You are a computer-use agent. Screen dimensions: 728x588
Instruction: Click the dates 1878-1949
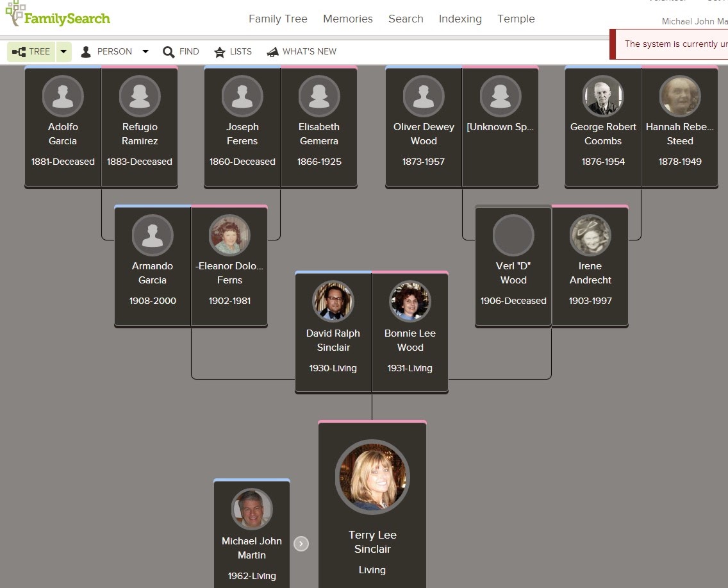[x=680, y=162]
